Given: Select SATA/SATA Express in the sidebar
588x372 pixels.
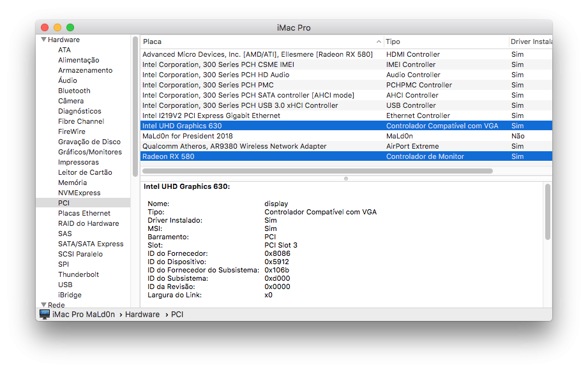Looking at the screenshot, I should (x=91, y=244).
